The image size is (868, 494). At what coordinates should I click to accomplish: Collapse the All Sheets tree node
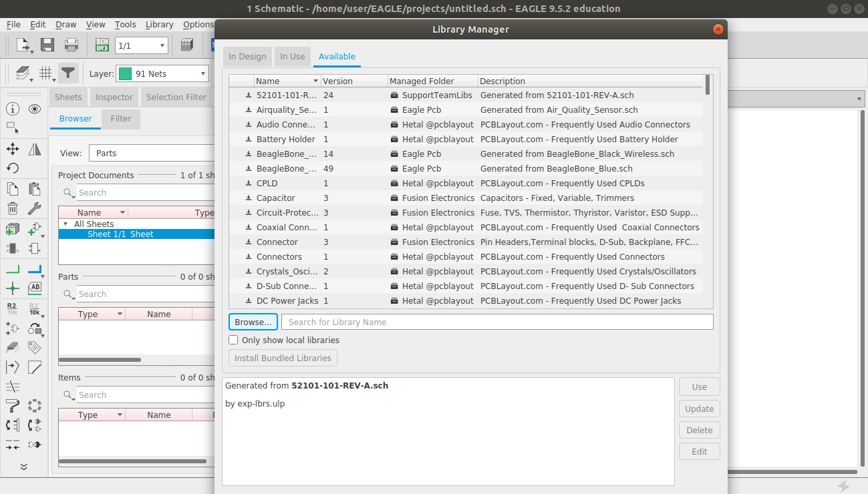(65, 224)
